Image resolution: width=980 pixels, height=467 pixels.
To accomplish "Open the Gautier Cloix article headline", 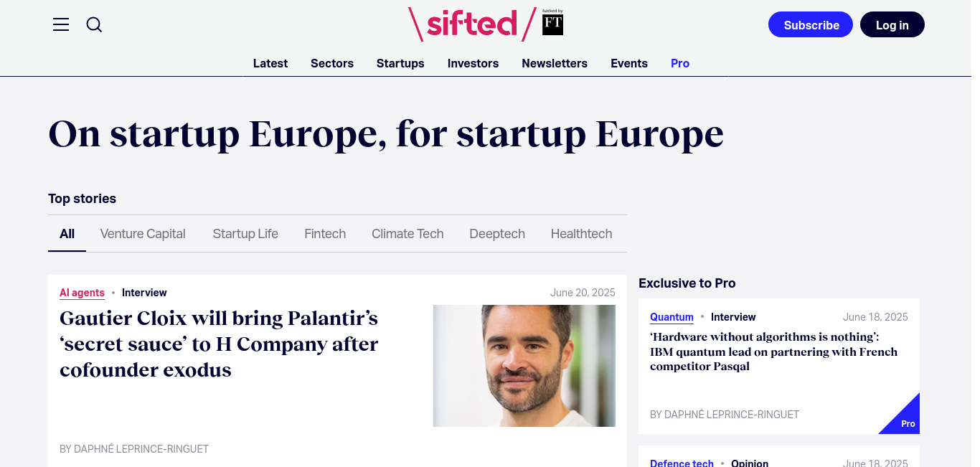I will tap(219, 344).
